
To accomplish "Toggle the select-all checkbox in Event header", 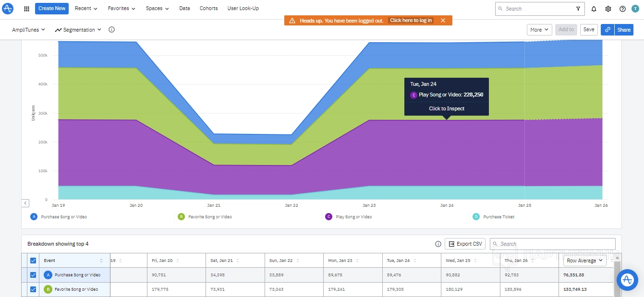I will pos(33,261).
